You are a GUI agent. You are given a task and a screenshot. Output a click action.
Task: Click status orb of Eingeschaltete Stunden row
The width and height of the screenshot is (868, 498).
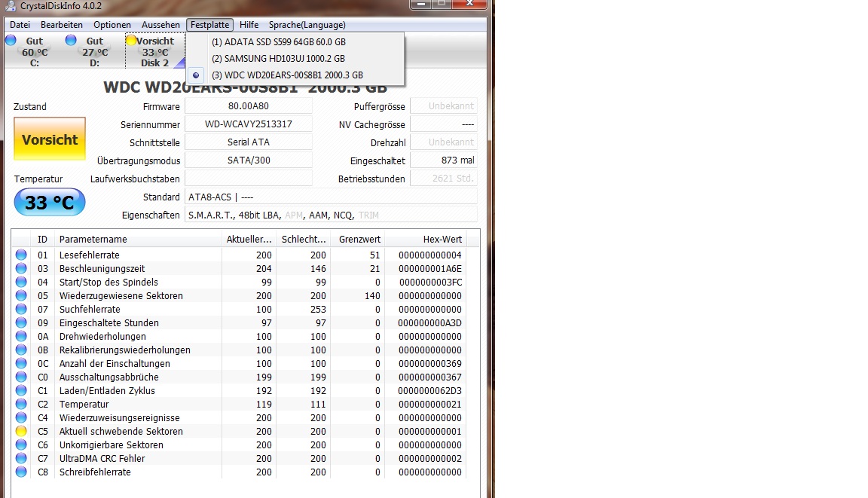point(21,322)
